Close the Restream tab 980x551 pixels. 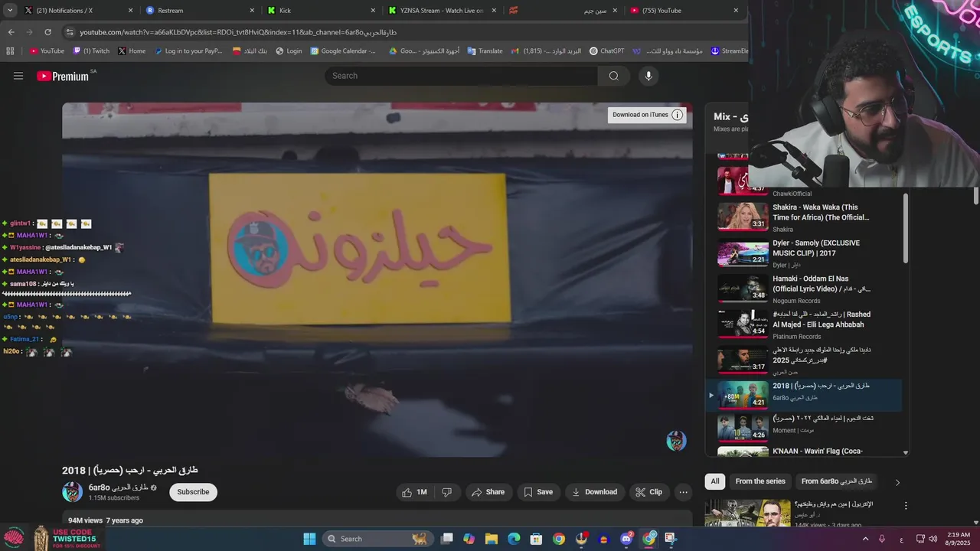click(252, 11)
